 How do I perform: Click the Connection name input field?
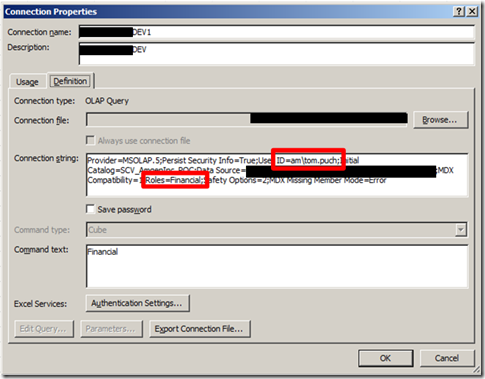coord(277,32)
